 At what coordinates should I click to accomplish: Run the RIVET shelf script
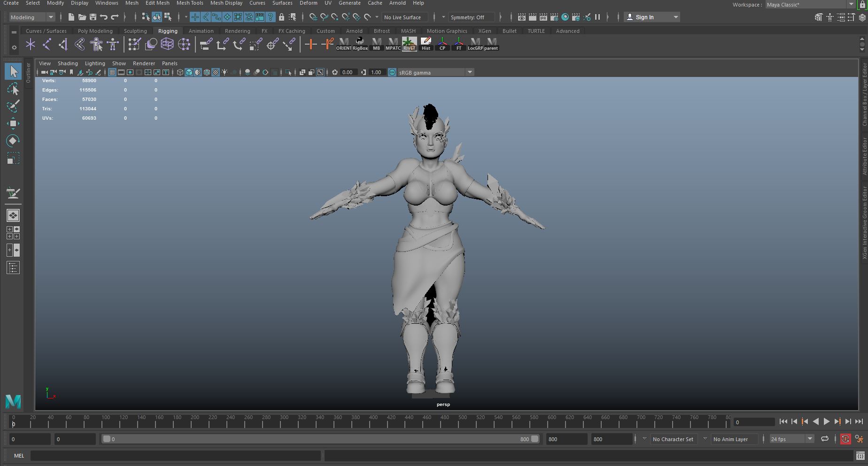coord(409,45)
